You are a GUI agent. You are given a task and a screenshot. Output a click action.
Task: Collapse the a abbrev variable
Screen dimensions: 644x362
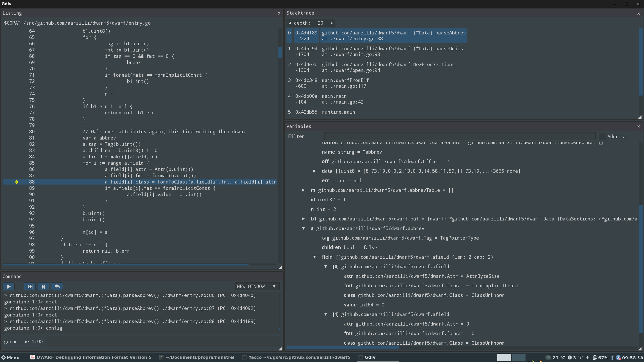(x=303, y=229)
